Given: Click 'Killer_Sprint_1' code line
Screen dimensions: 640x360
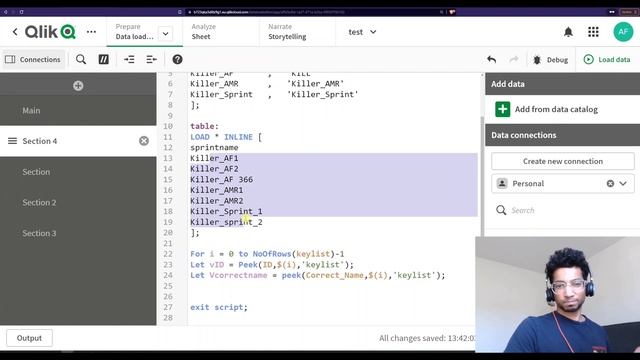Looking at the screenshot, I should tap(226, 211).
